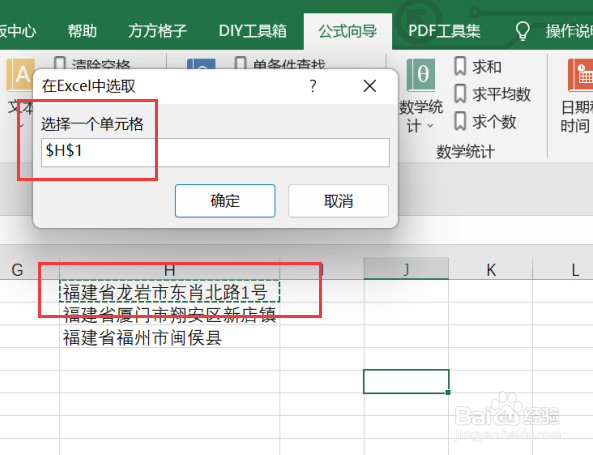
Task: Click the 数学统计 book icon
Action: [421, 75]
